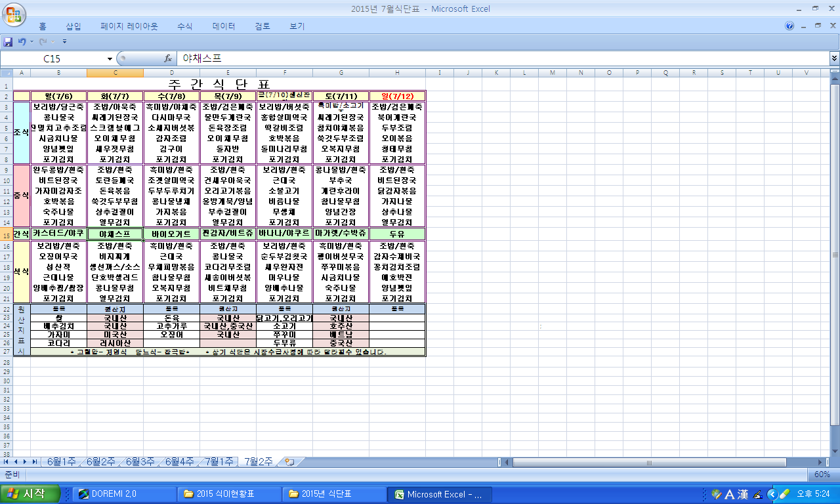Click the Select All corner box
The height and width of the screenshot is (504, 840).
click(6, 72)
